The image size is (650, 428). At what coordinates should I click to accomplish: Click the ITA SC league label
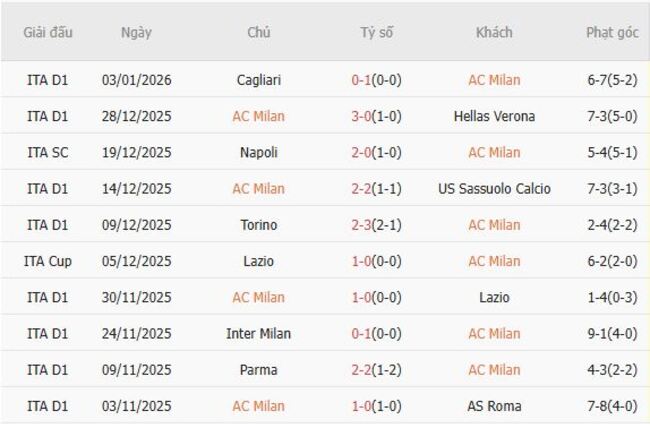coord(48,153)
